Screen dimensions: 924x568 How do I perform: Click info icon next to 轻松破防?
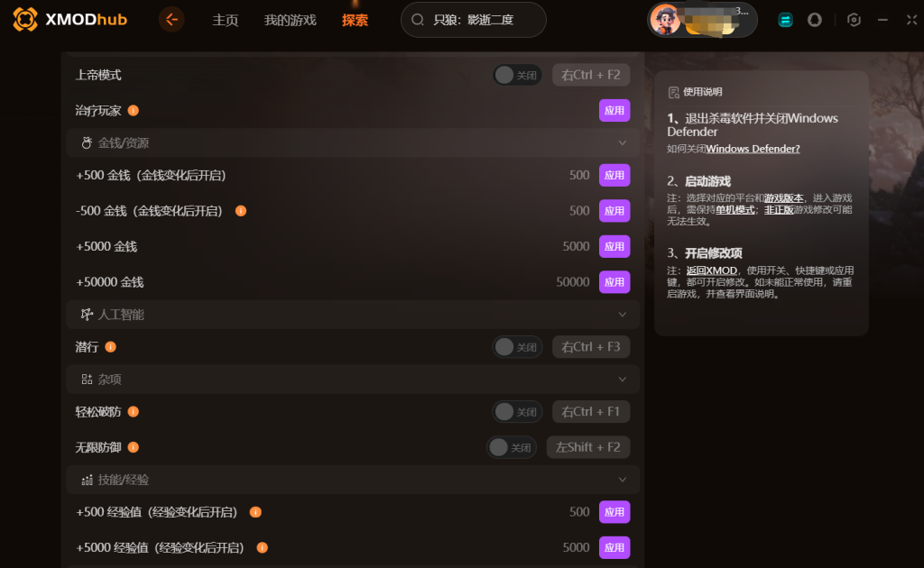[134, 411]
